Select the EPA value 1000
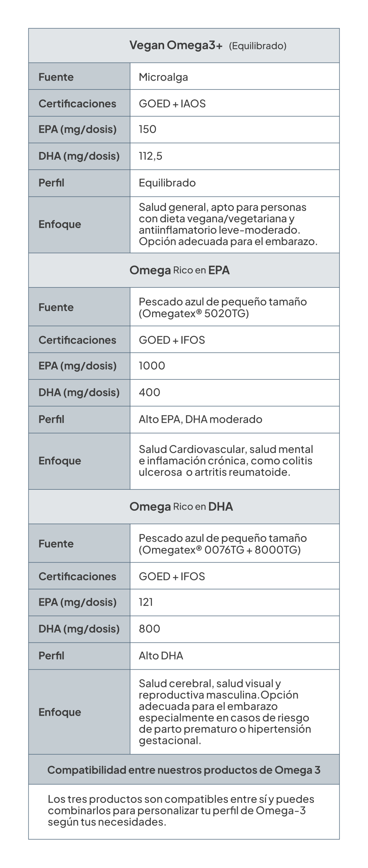This screenshot has width=368, height=868. (152, 366)
